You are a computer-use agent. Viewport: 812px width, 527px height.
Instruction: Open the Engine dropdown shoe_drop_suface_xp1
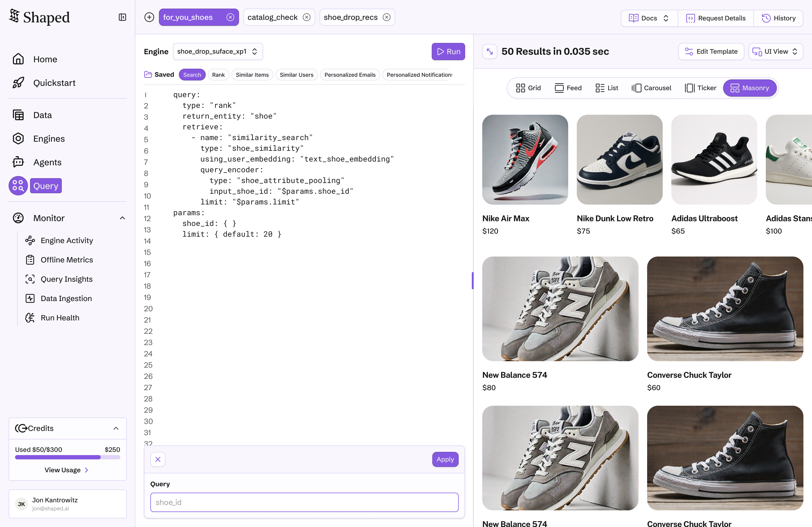tap(218, 52)
